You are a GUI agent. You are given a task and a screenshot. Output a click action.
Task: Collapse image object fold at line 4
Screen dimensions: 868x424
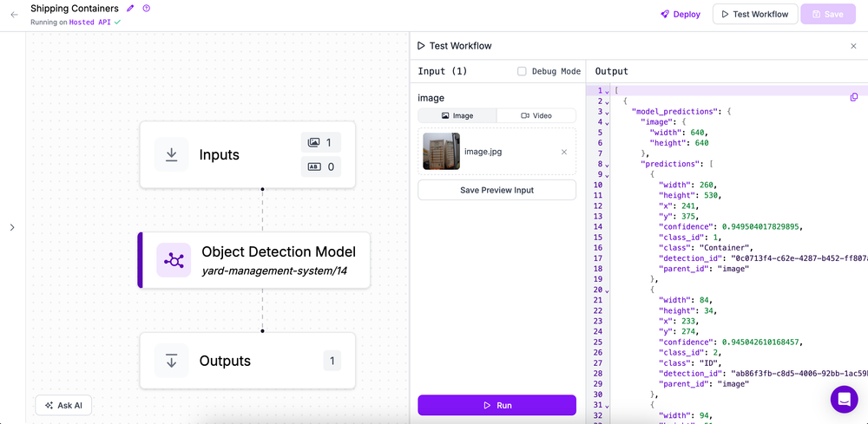[607, 123]
